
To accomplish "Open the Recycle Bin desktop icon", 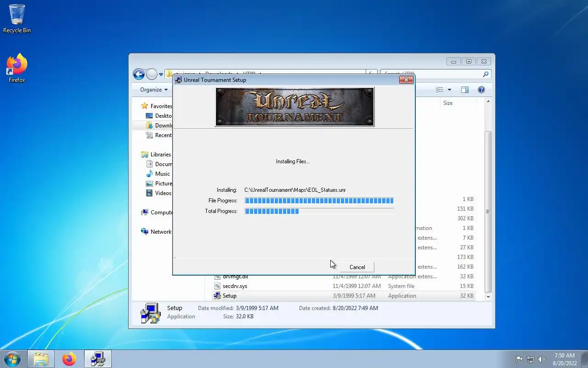I will tap(17, 19).
